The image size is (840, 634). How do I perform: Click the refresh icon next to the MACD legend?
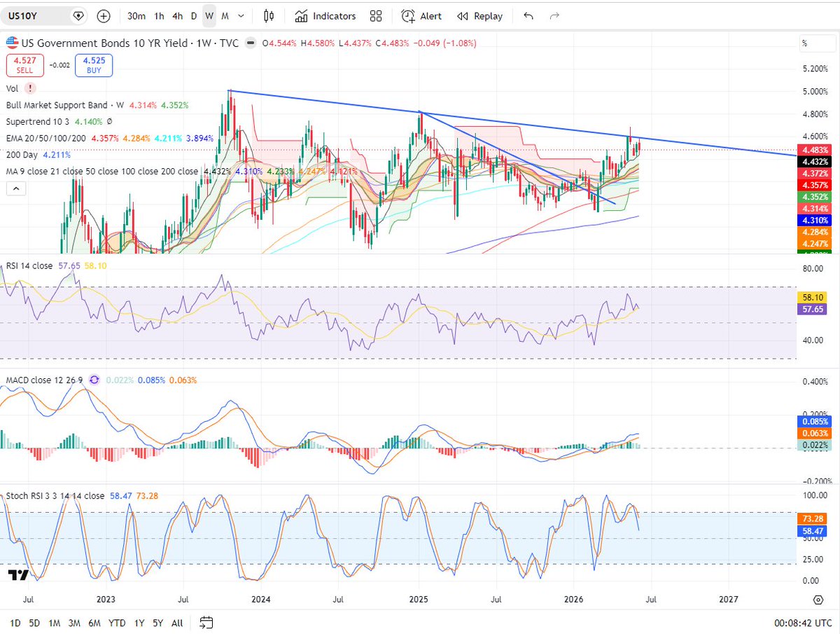[94, 380]
